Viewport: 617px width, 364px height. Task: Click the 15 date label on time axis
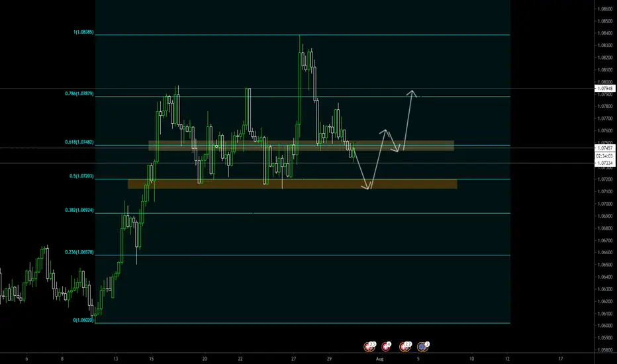point(151,359)
